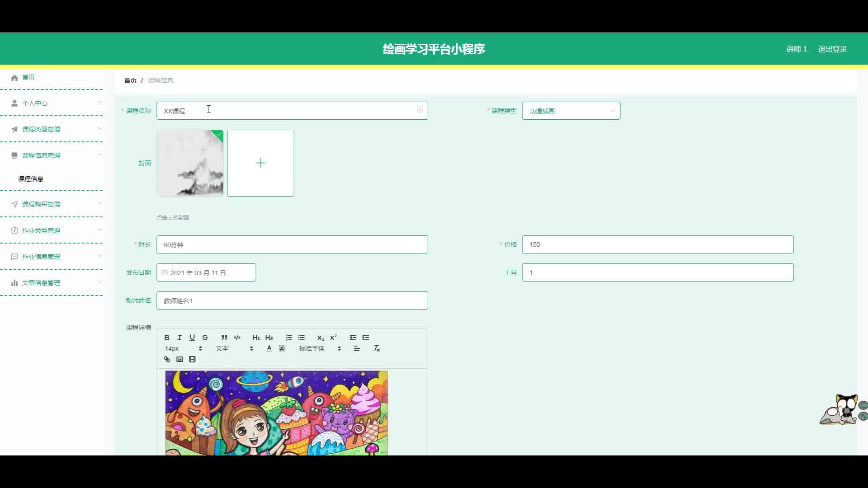Open the 发布日期 date picker
Image resolution: width=868 pixels, height=488 pixels.
(206, 272)
